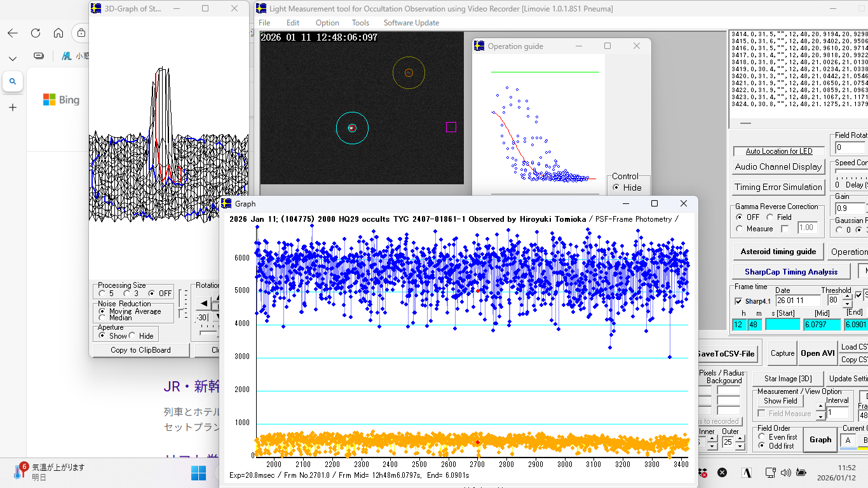This screenshot has height=488, width=868.
Task: Click the blue search icon in browser sidebar
Action: pos(13,81)
